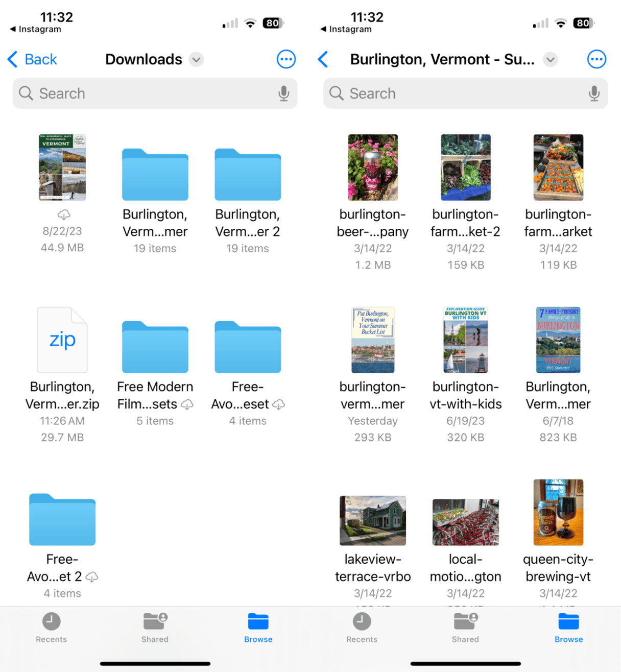The image size is (621, 672).
Task: Return to Instagram app from left status bar
Action: 35,29
